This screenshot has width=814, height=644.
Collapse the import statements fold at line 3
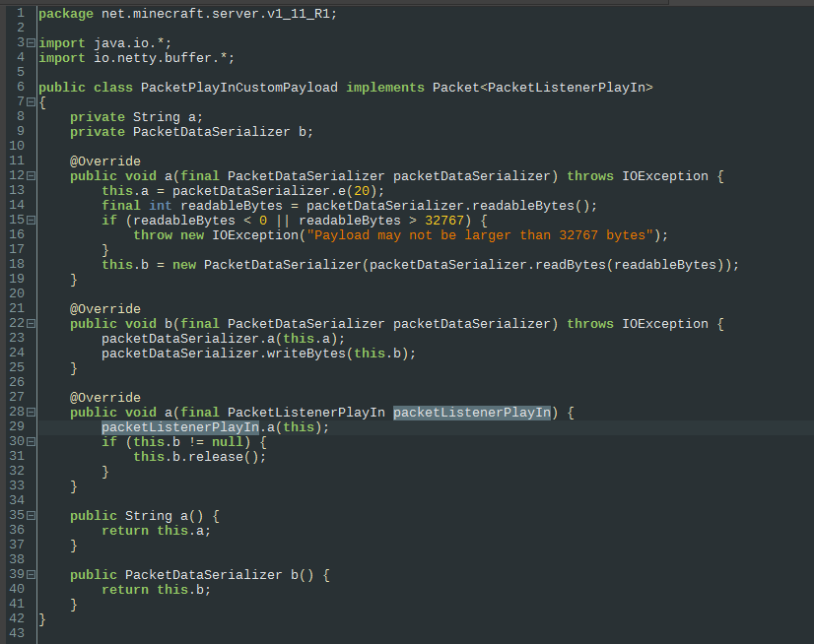(x=29, y=43)
